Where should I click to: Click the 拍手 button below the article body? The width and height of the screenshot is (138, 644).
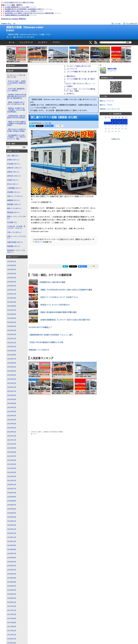(x=93, y=267)
